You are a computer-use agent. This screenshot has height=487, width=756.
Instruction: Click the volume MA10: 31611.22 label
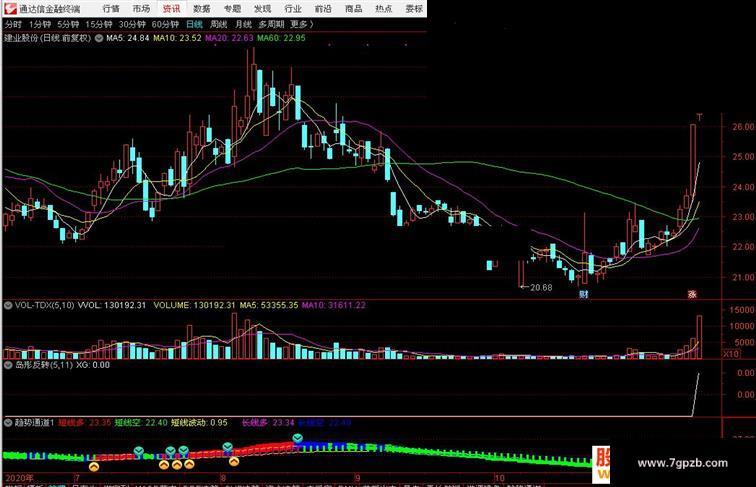tap(334, 305)
